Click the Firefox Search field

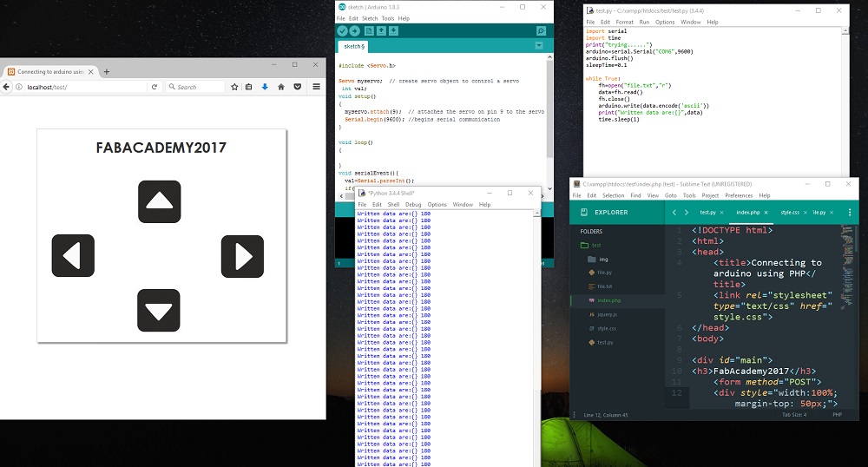coord(195,87)
